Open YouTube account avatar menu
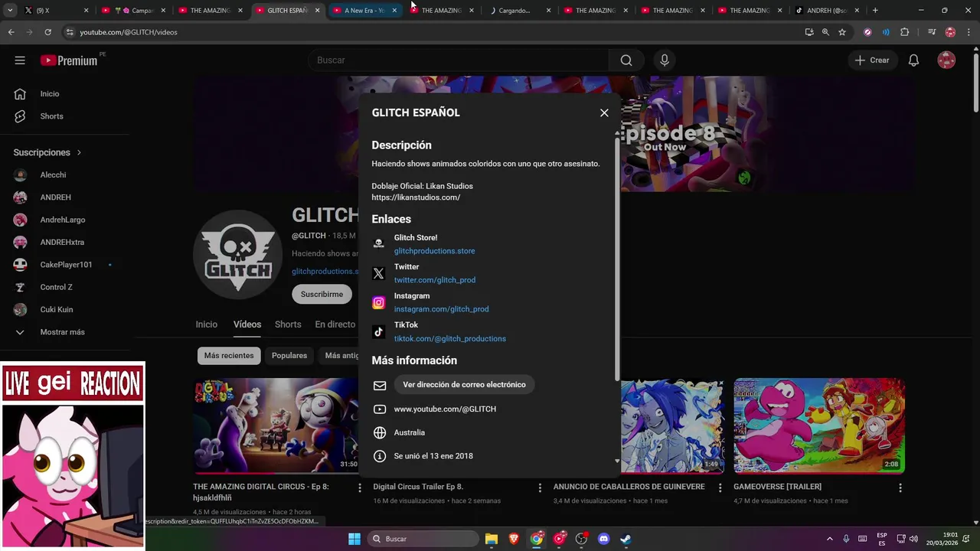The width and height of the screenshot is (980, 551). pyautogui.click(x=946, y=60)
